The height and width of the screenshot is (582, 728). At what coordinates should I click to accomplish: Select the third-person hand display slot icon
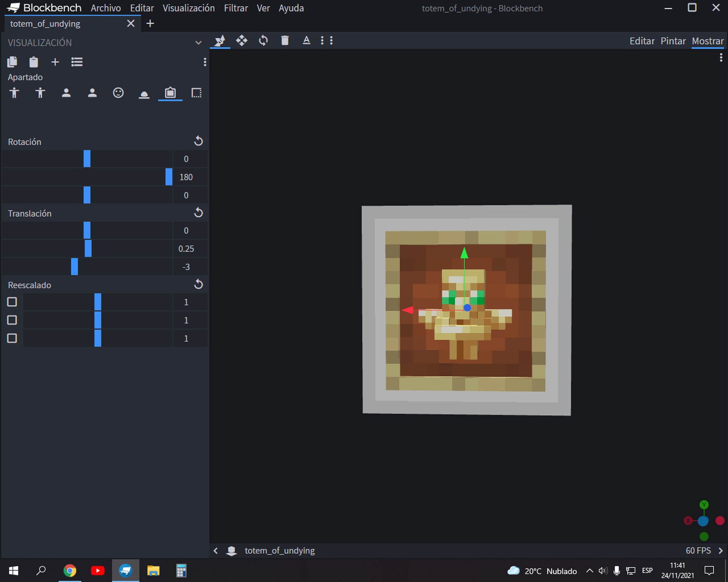click(x=15, y=93)
